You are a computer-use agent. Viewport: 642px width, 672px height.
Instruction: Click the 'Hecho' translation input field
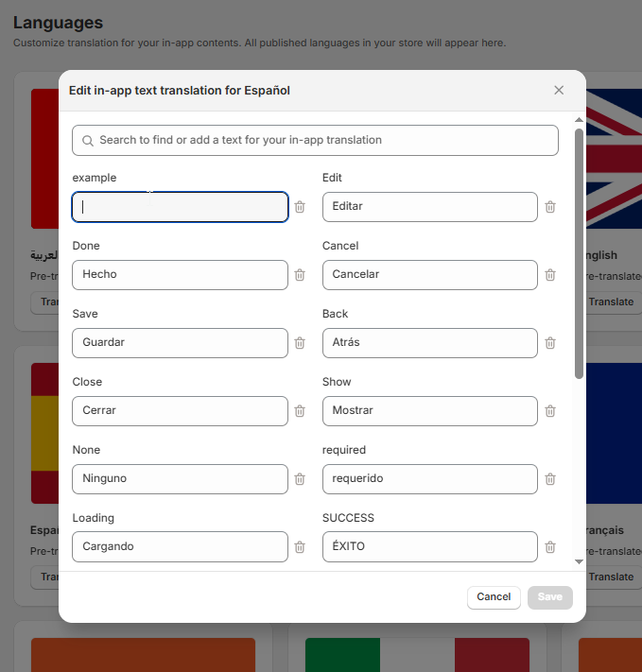(180, 275)
